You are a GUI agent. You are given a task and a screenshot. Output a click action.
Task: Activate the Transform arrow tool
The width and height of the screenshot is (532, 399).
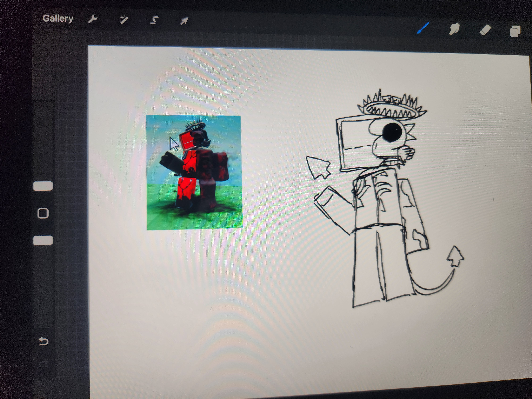click(184, 21)
